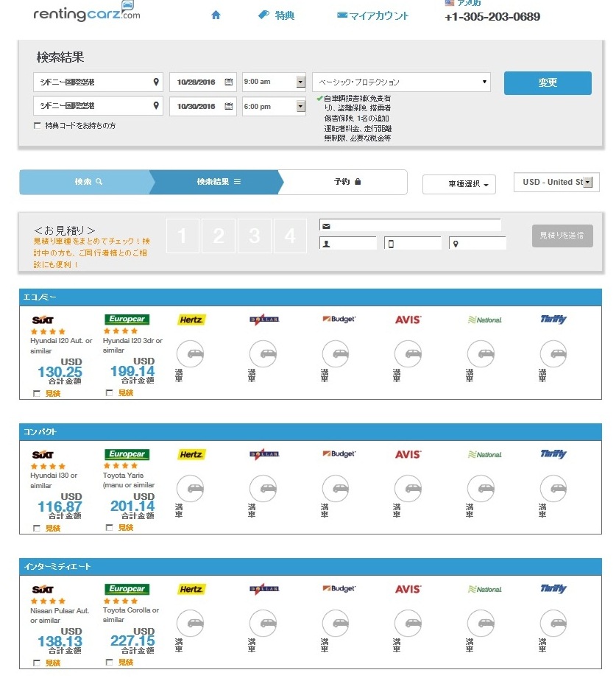Click the National logo in エコノミー section

pyautogui.click(x=484, y=320)
